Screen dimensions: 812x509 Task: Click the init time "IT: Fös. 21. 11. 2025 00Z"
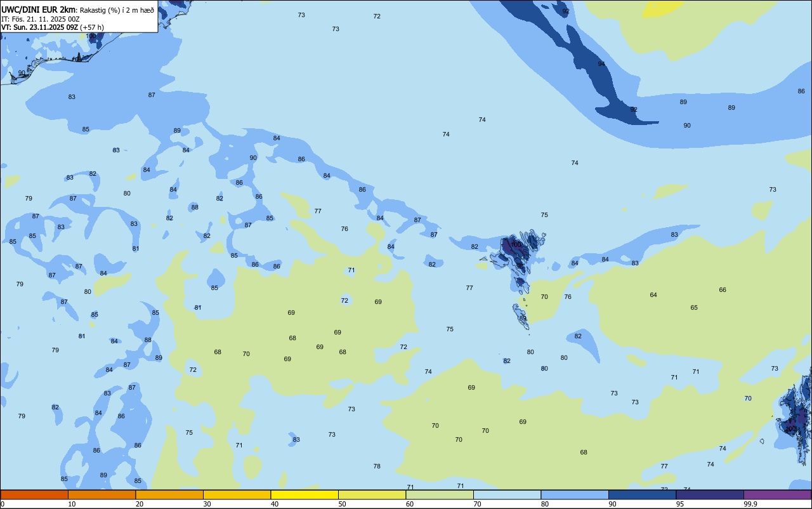pos(40,19)
